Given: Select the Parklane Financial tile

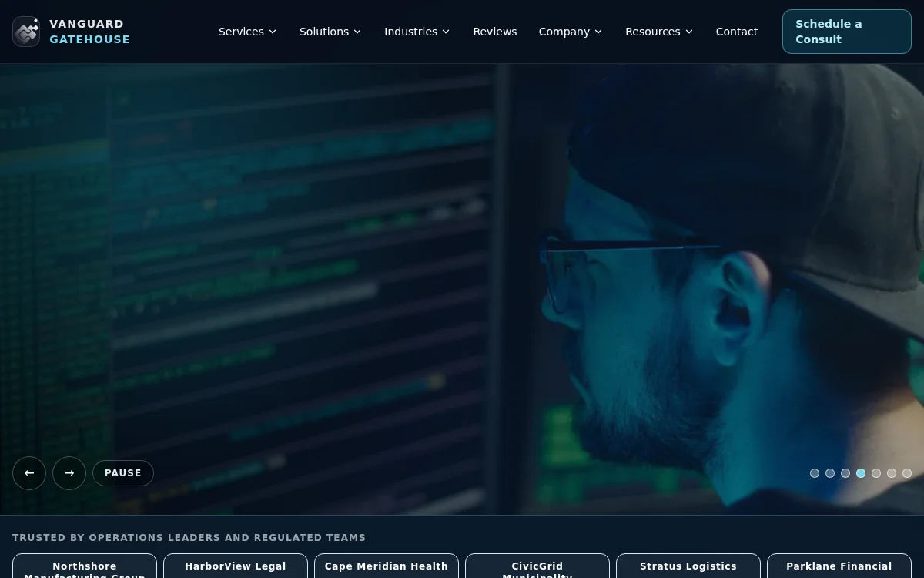Looking at the screenshot, I should point(839,566).
